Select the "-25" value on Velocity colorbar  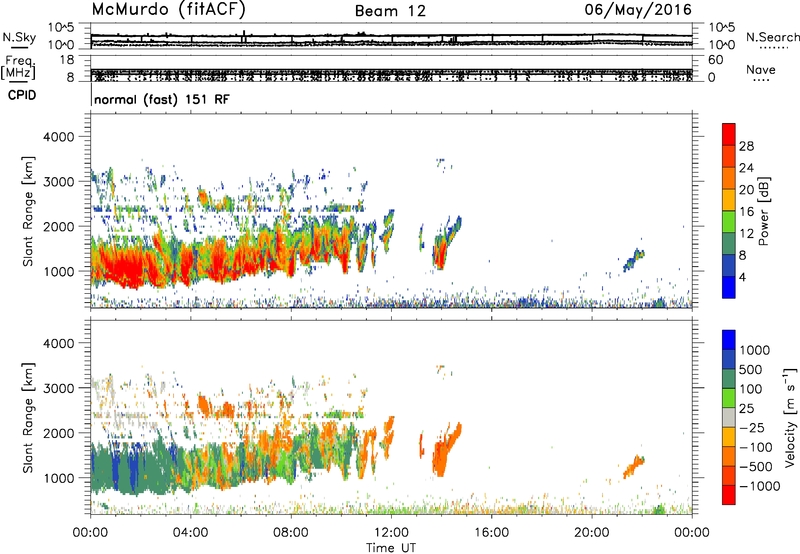point(752,427)
